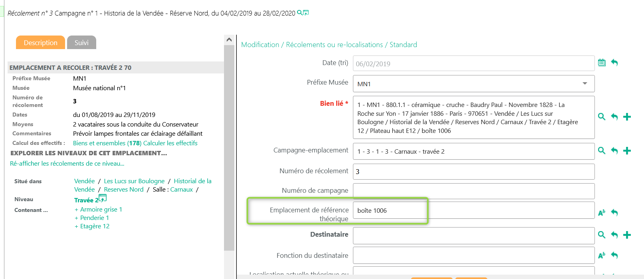644x279 pixels.
Task: Click into the Numéro de campagne field
Action: click(474, 191)
